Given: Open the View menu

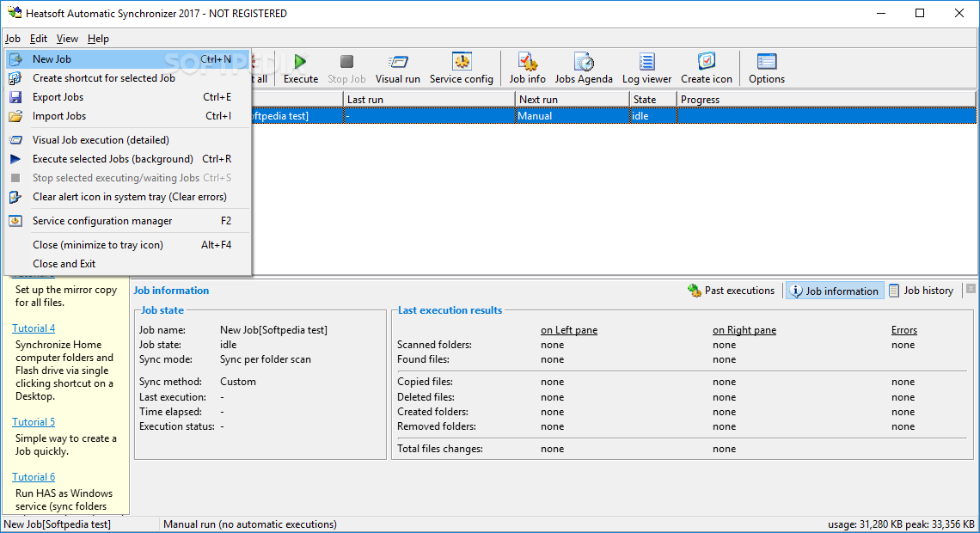Looking at the screenshot, I should coord(67,39).
